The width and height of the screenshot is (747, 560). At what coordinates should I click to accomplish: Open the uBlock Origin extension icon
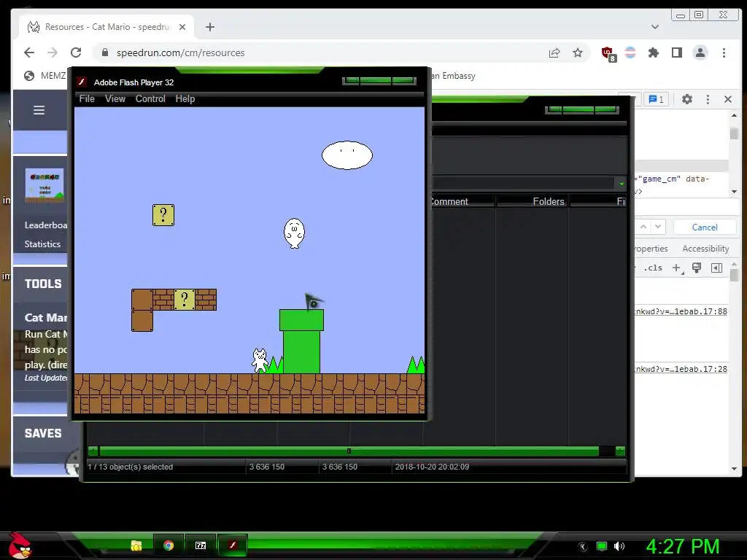point(608,54)
